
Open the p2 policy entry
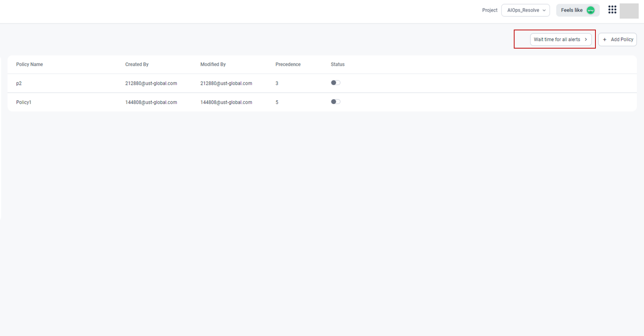(x=19, y=83)
